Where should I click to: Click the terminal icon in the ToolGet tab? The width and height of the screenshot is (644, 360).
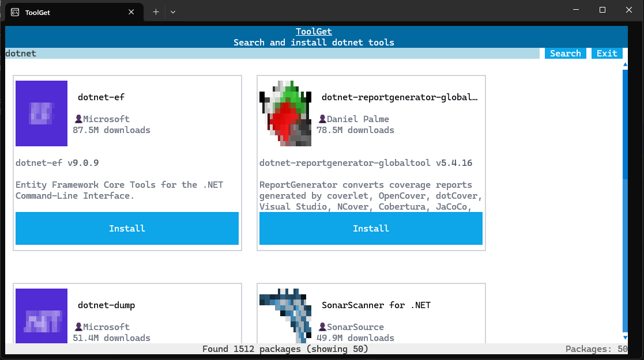[15, 12]
